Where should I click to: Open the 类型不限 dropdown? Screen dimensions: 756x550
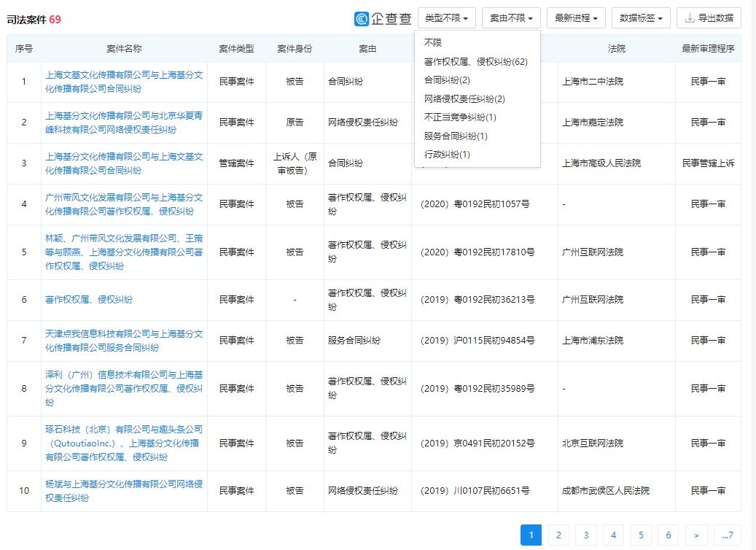point(446,18)
